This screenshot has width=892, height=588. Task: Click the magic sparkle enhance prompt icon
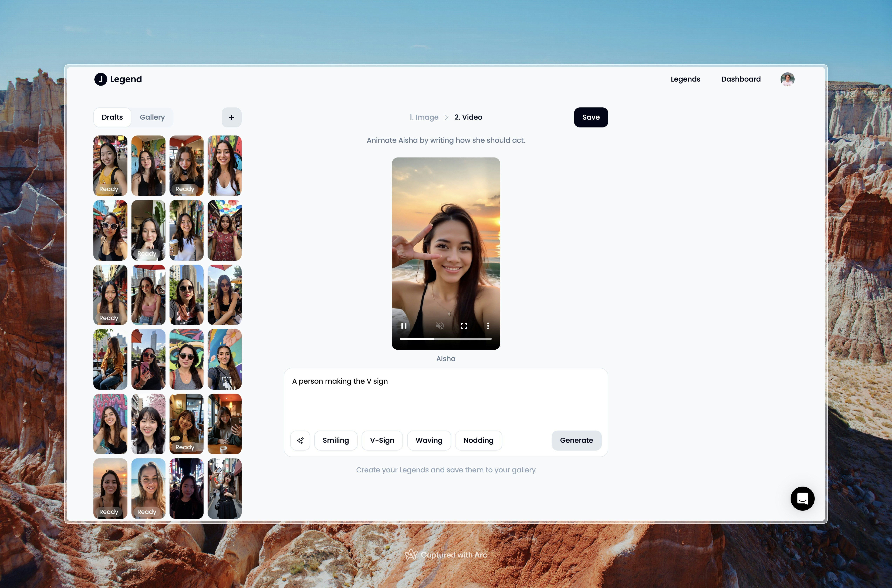[x=300, y=440]
